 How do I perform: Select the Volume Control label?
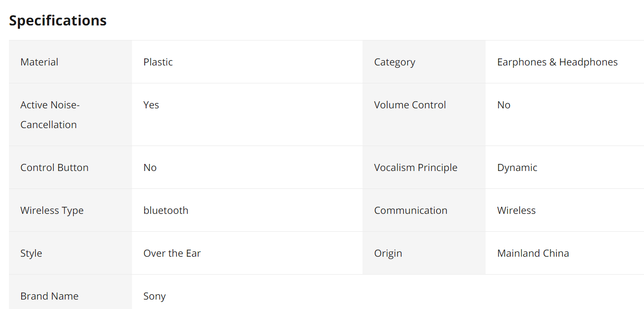410,105
